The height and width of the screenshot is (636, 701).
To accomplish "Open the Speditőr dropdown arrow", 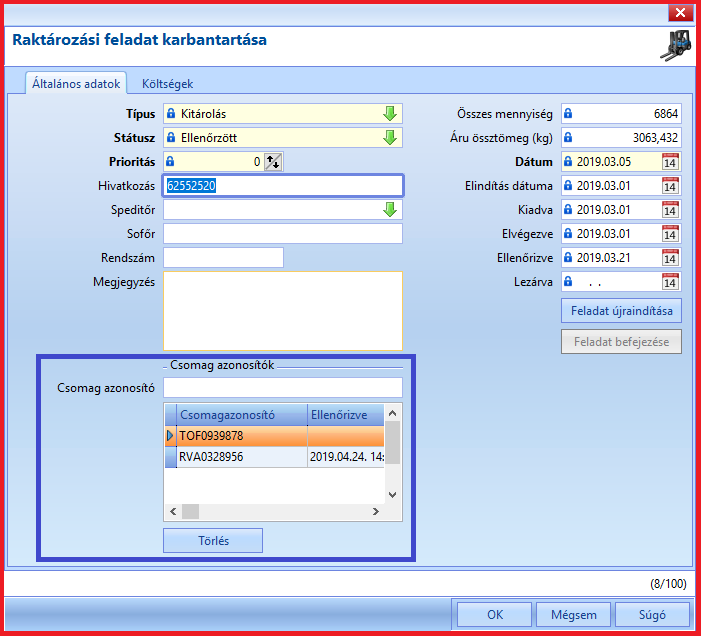I will tap(390, 210).
